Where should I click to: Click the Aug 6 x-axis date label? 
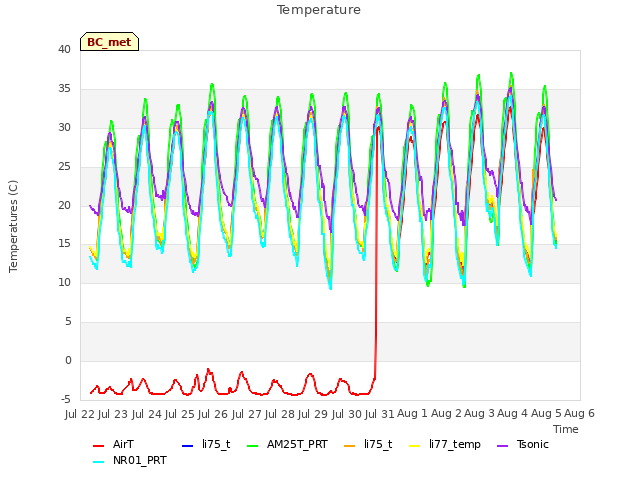pos(580,414)
